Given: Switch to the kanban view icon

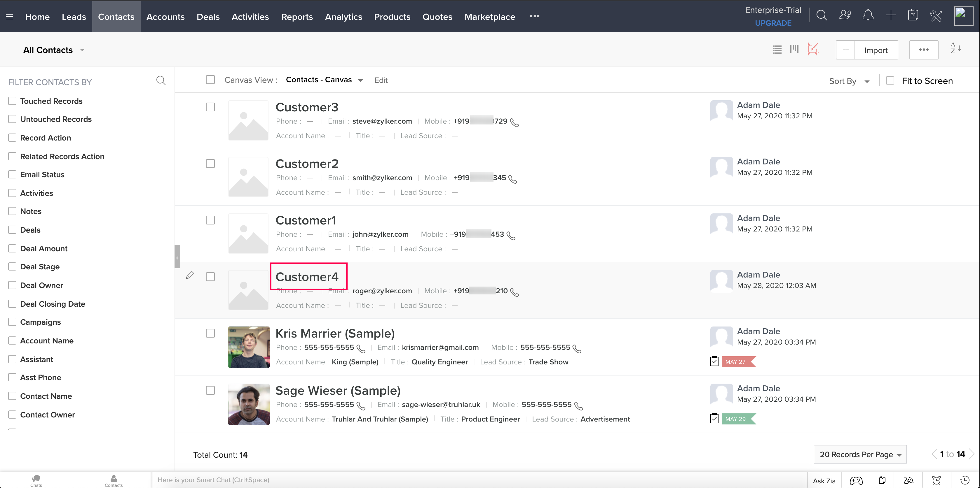Looking at the screenshot, I should point(794,49).
